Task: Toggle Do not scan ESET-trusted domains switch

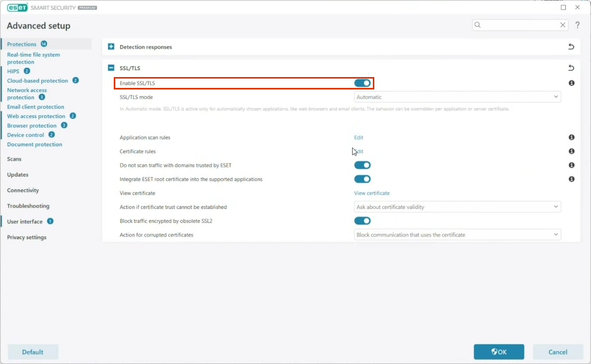Action: click(x=362, y=165)
